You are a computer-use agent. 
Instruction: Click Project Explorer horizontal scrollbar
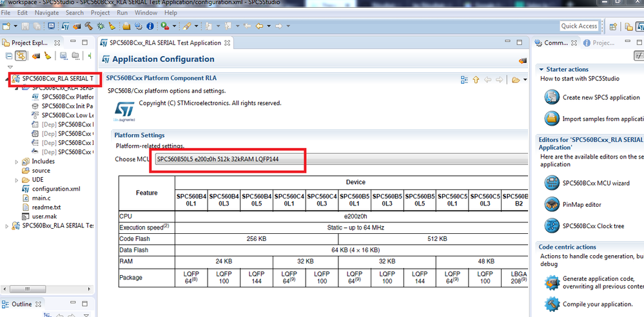pyautogui.click(x=28, y=289)
